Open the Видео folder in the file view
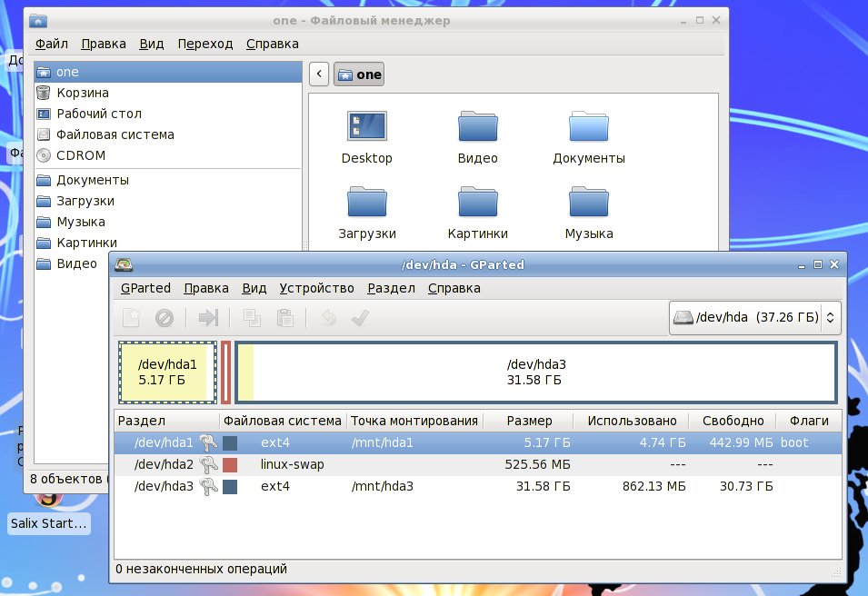 [x=478, y=126]
